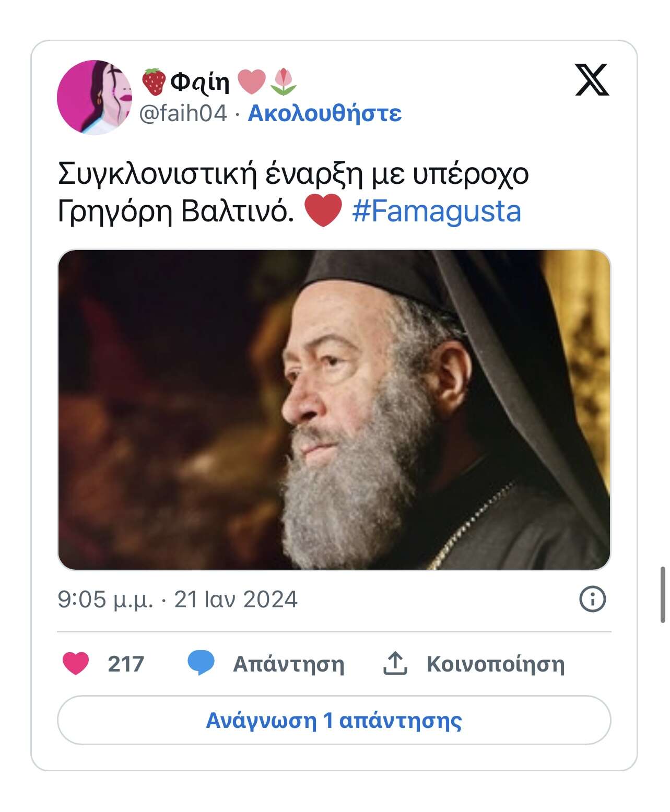Click the Κοινοποίηση share label

tap(495, 664)
